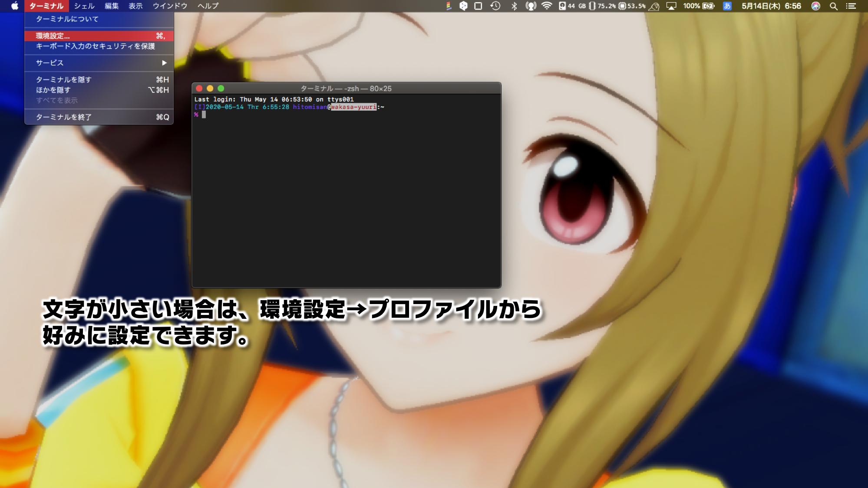Choose ほかを隠す menu entry
The width and height of the screenshot is (868, 488).
(99, 90)
